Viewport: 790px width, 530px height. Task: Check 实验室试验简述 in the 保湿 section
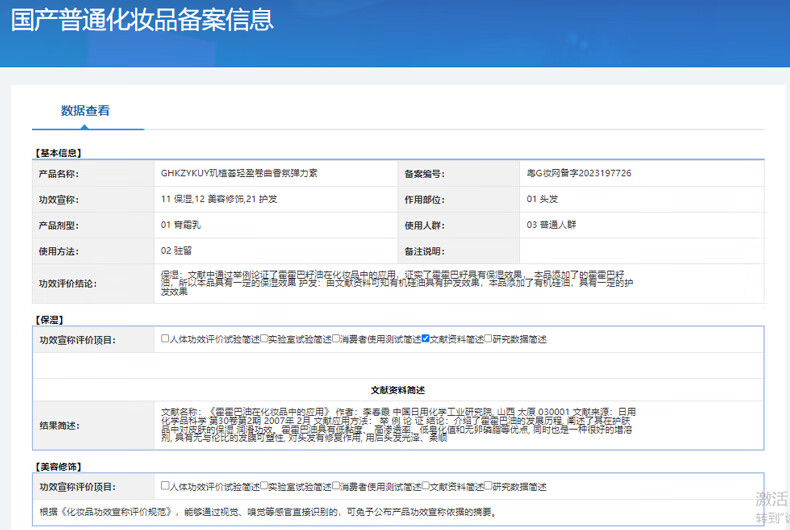(x=265, y=339)
